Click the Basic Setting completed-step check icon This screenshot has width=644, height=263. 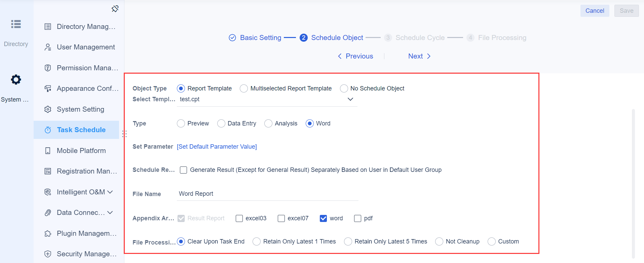[232, 38]
